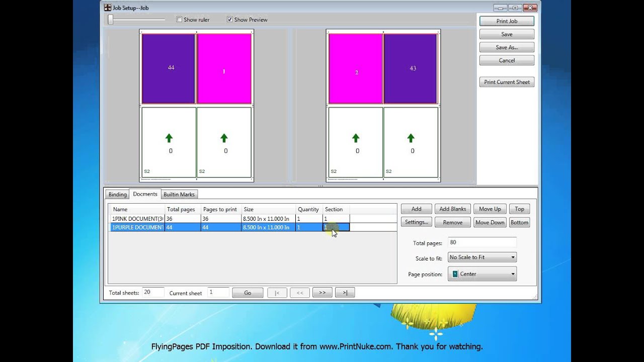Image resolution: width=644 pixels, height=362 pixels.
Task: Click the Total sheets field
Action: [x=153, y=292]
